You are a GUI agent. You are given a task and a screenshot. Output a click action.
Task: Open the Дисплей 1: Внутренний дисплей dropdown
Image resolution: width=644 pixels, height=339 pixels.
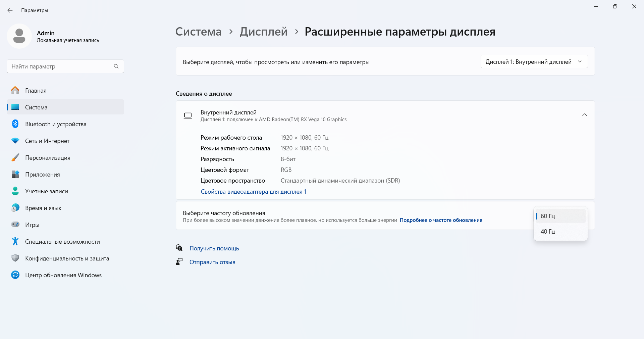coord(534,62)
